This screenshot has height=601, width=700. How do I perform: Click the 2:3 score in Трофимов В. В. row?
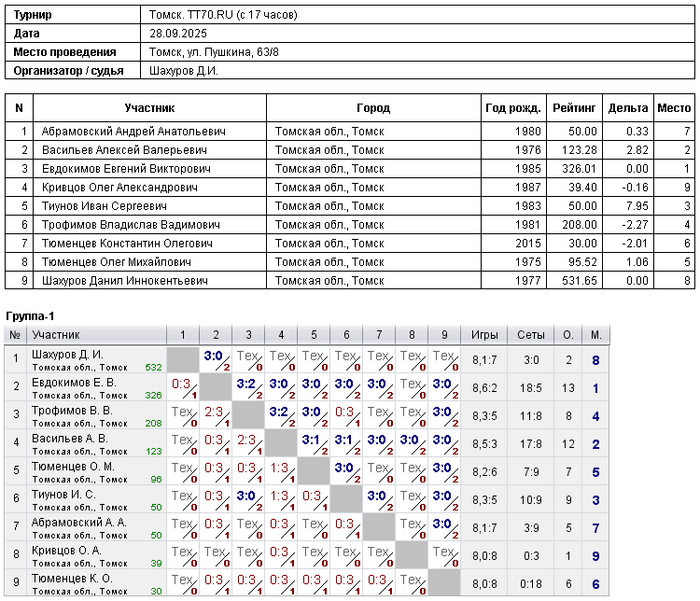click(x=213, y=411)
